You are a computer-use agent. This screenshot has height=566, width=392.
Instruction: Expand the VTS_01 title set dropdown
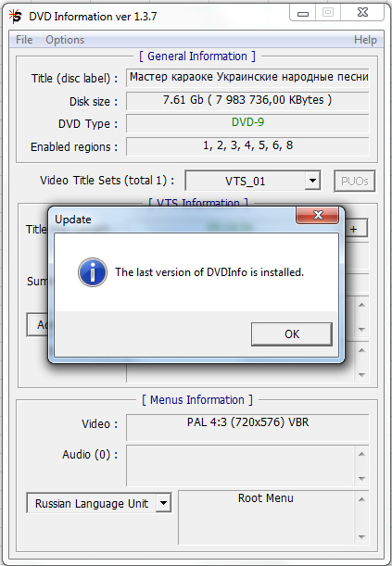click(x=312, y=181)
